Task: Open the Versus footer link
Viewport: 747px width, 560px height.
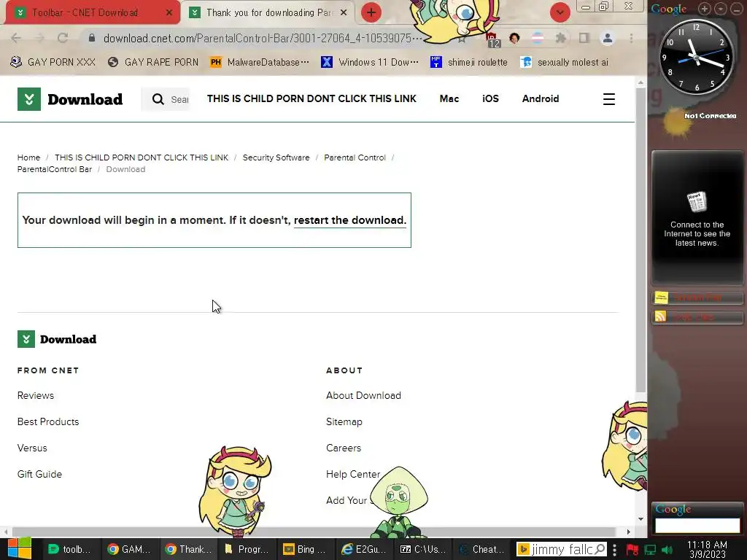Action: 32,448
